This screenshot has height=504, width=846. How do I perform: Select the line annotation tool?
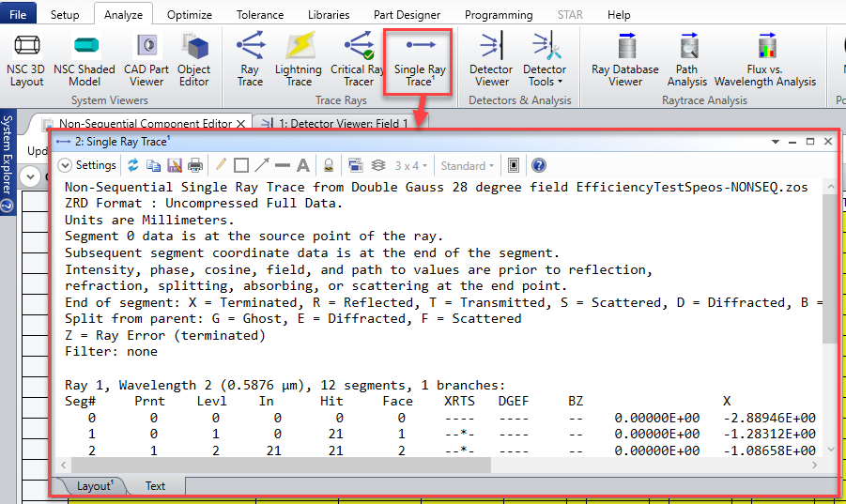(x=283, y=165)
